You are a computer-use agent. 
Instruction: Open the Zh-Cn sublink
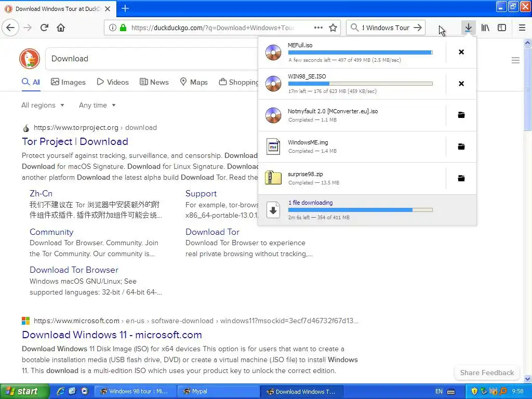(x=41, y=193)
